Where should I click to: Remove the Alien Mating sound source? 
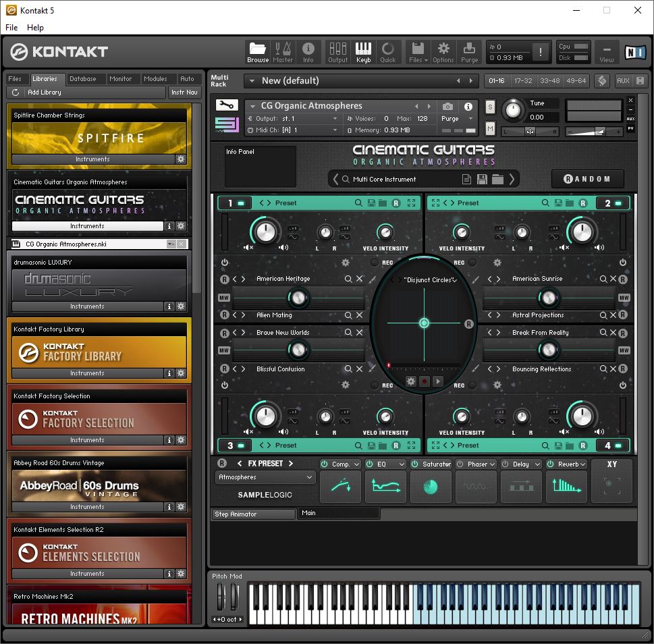pos(359,315)
